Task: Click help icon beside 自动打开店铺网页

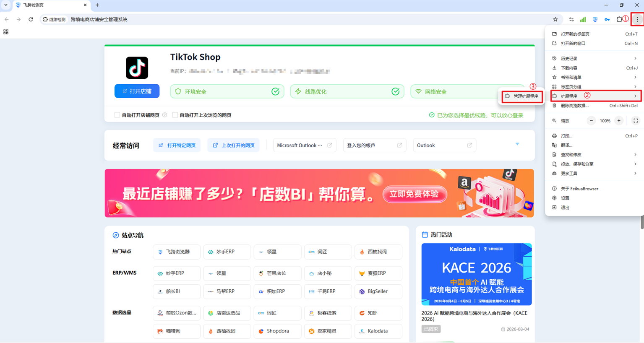Action: click(x=165, y=115)
